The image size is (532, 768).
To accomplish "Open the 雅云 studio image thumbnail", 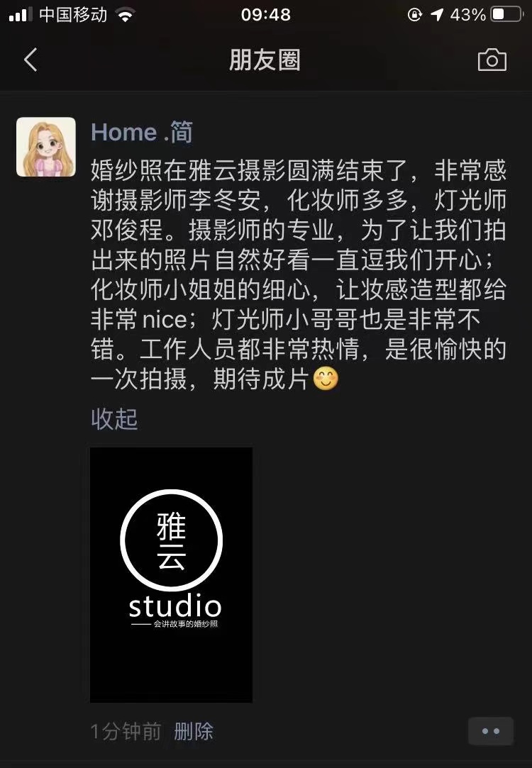I will point(172,574).
